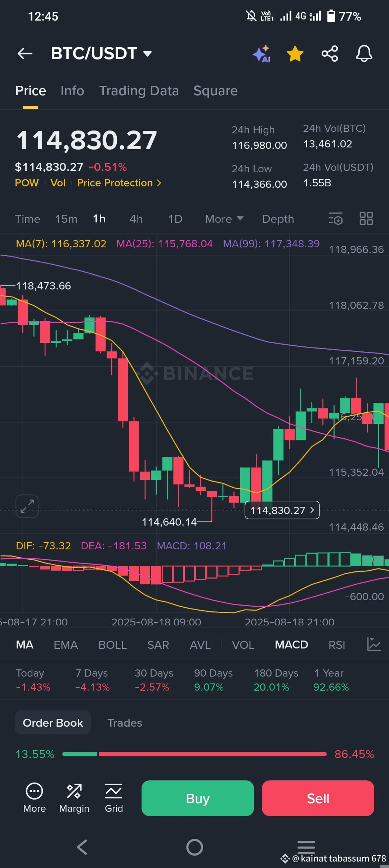Open the More circle icon
Viewport: 389px width, 868px height.
pos(34,798)
